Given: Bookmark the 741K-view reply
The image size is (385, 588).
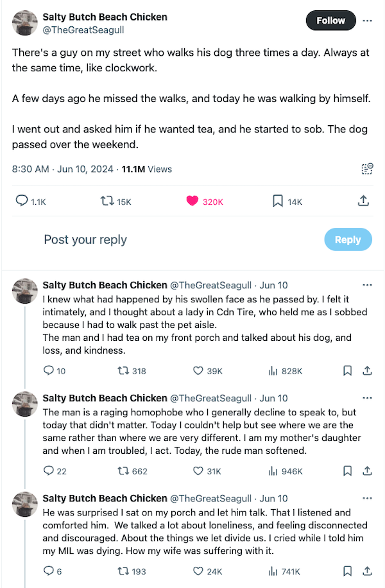Looking at the screenshot, I should point(347,571).
